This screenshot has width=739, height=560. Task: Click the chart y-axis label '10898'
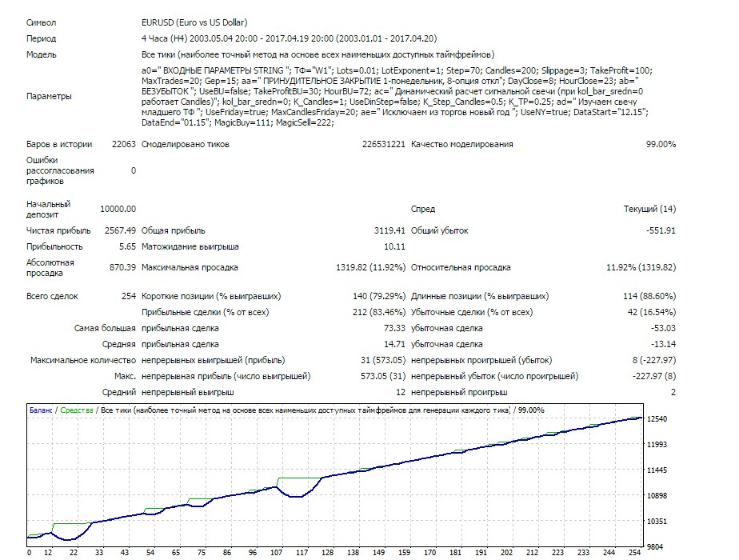click(x=657, y=496)
